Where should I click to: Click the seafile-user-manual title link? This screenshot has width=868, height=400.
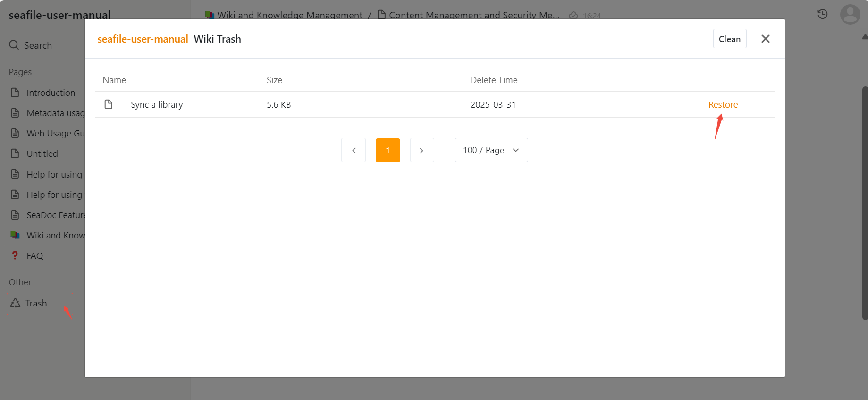click(x=143, y=39)
